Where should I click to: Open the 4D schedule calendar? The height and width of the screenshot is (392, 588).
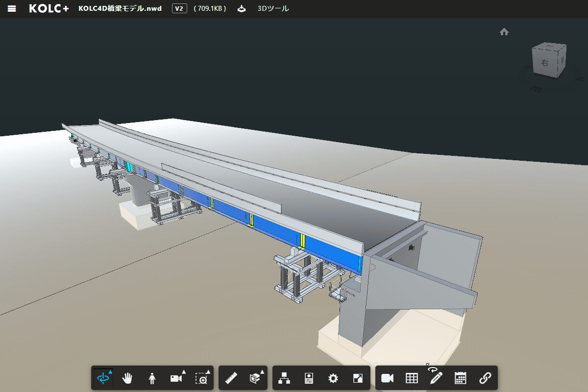pos(460,378)
